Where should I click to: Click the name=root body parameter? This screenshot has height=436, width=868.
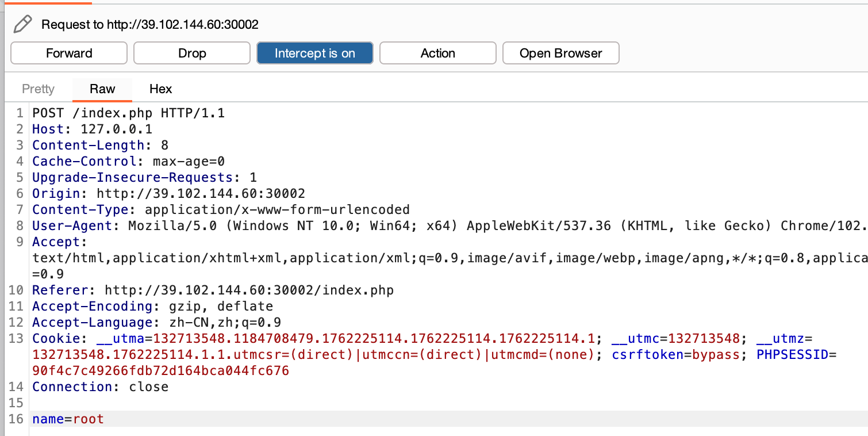pyautogui.click(x=68, y=419)
